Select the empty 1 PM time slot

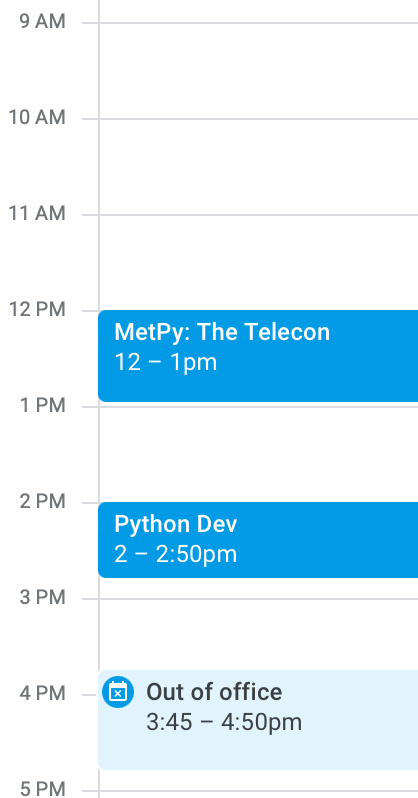pos(258,454)
